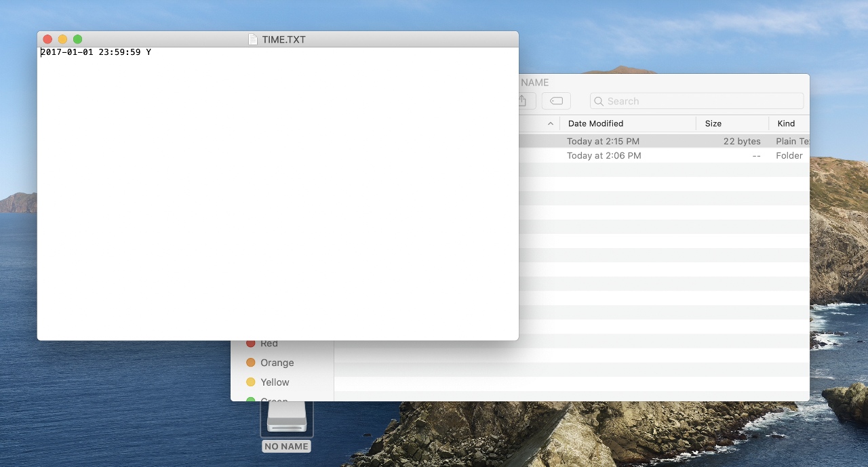Click the magnifying glass in the Search field
868x467 pixels.
pos(599,101)
